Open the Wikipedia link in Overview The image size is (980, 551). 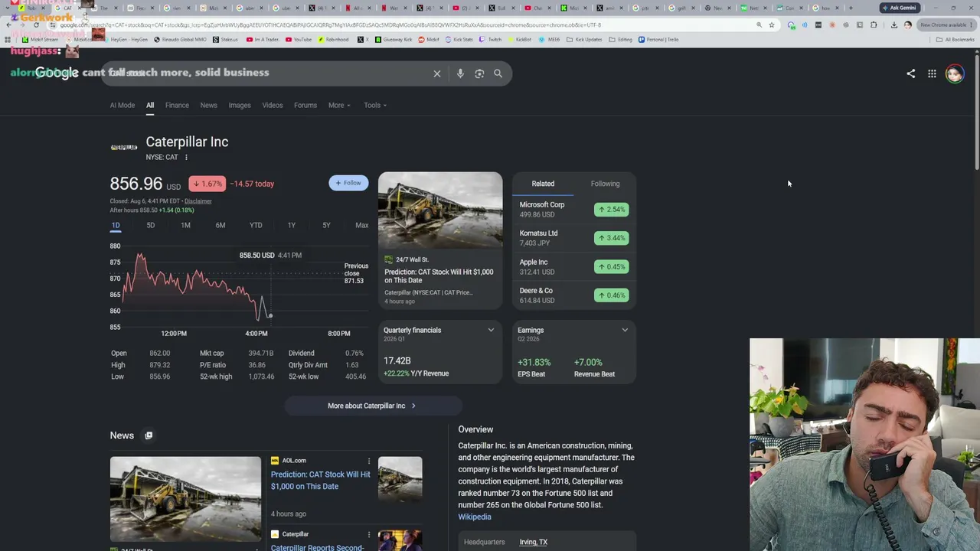point(475,517)
